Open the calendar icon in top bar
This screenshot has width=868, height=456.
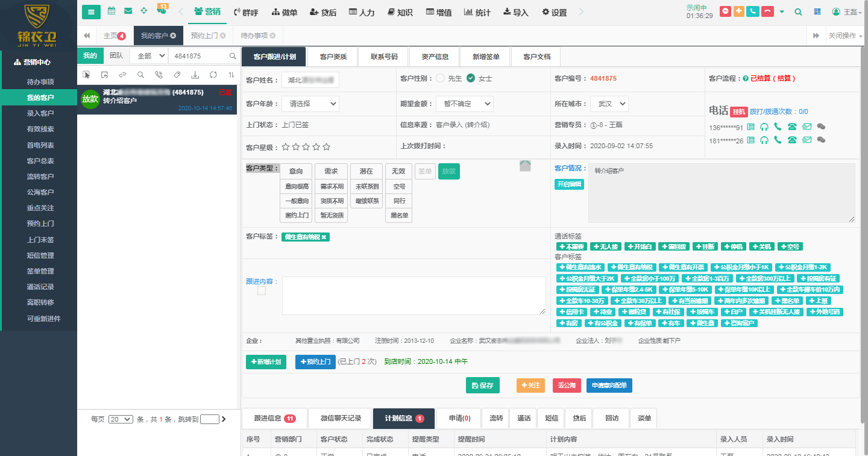tap(112, 11)
